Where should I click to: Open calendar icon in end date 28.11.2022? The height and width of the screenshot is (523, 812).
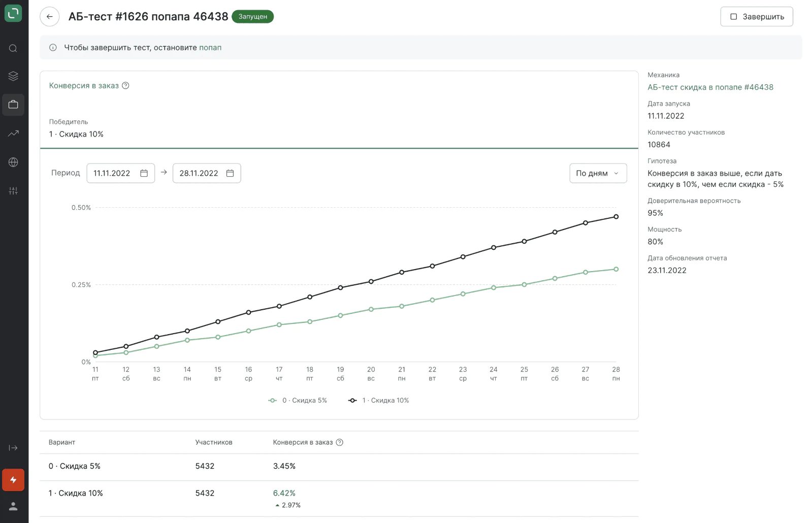pyautogui.click(x=230, y=173)
